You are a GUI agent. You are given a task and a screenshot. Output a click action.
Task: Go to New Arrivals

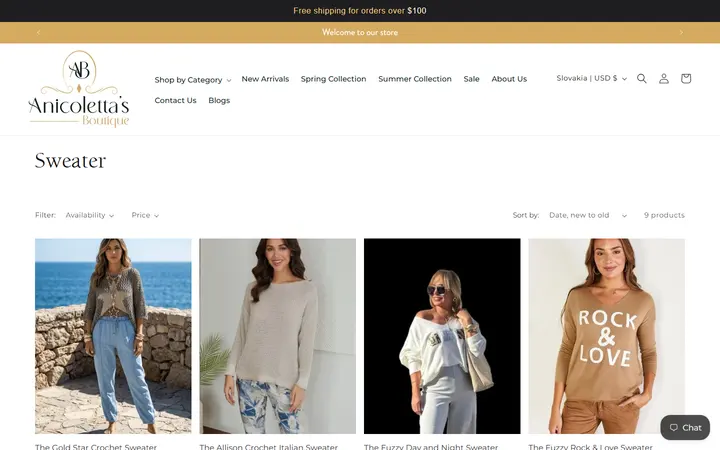(265, 79)
